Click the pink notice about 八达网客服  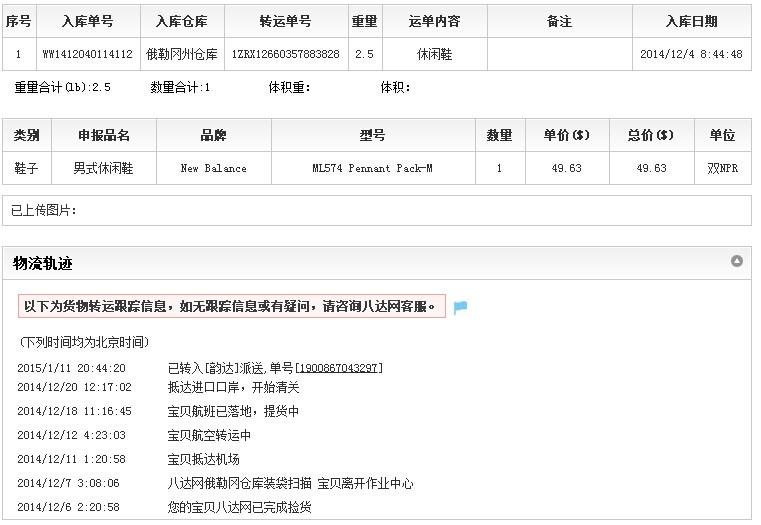coord(232,306)
